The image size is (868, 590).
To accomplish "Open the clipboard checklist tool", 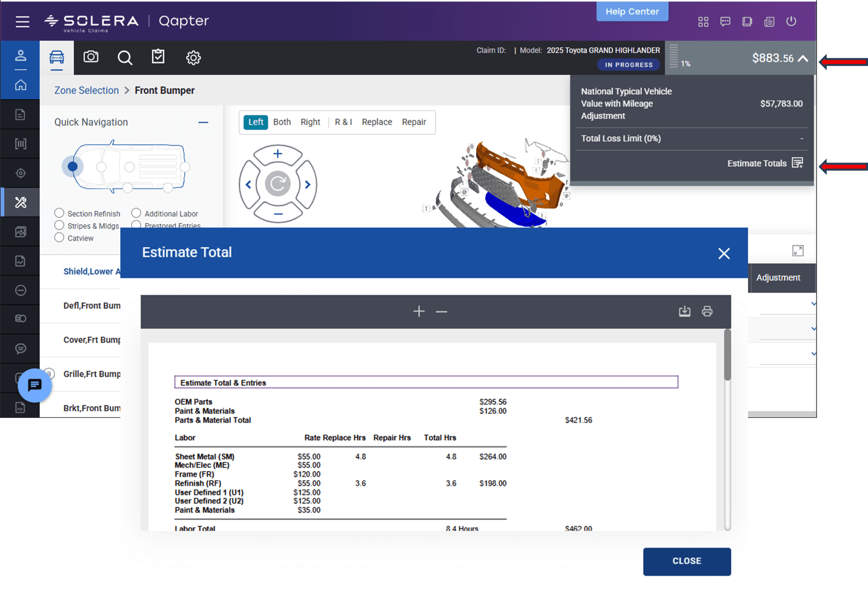I will point(158,57).
